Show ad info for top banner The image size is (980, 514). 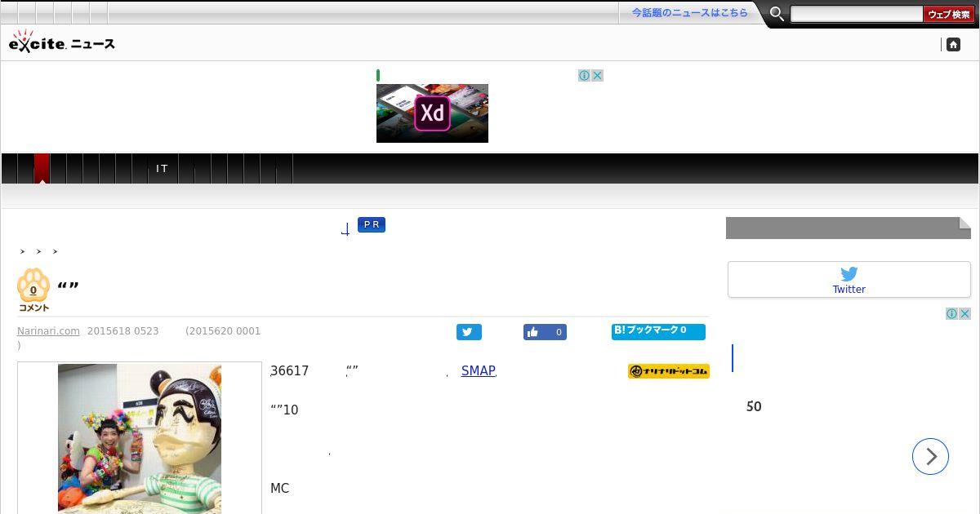(584, 75)
